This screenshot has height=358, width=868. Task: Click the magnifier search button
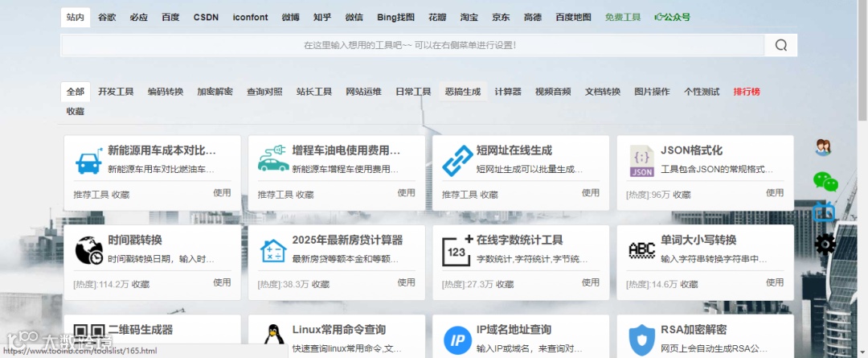coord(780,45)
